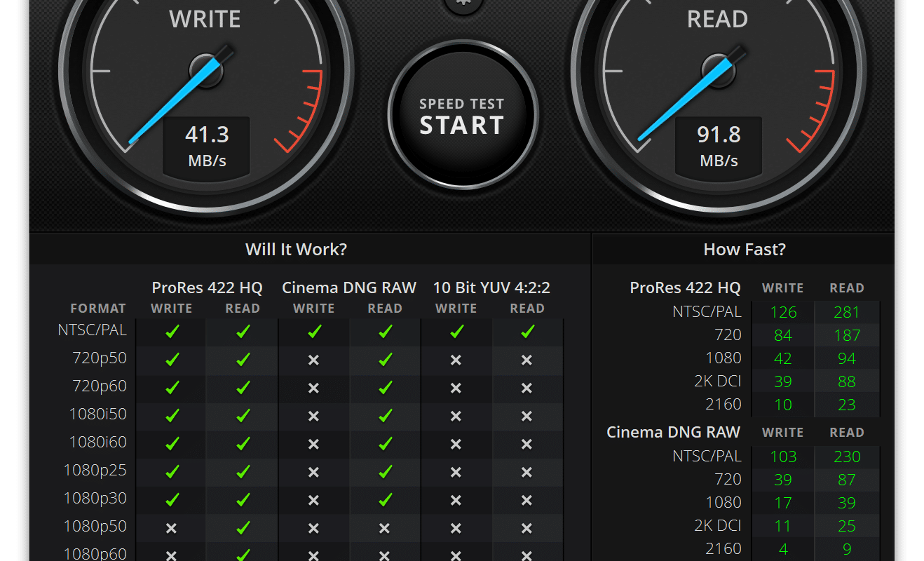
Task: Click the 1080i60 format row label
Action: point(97,442)
